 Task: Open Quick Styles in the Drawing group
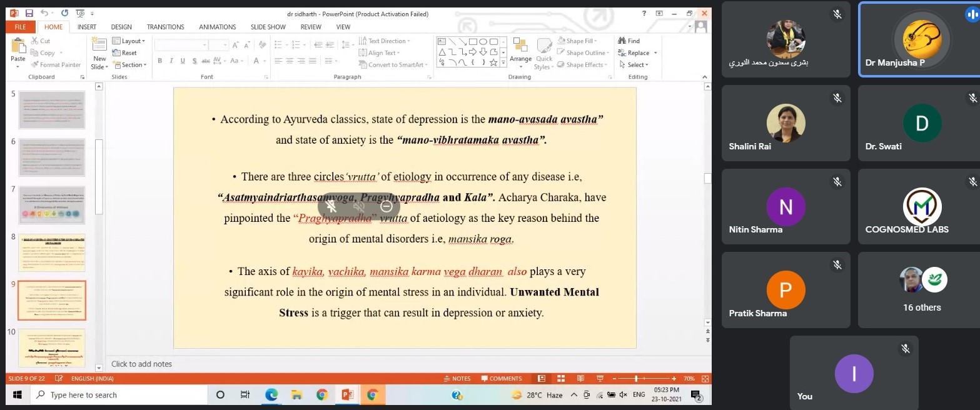click(x=544, y=53)
